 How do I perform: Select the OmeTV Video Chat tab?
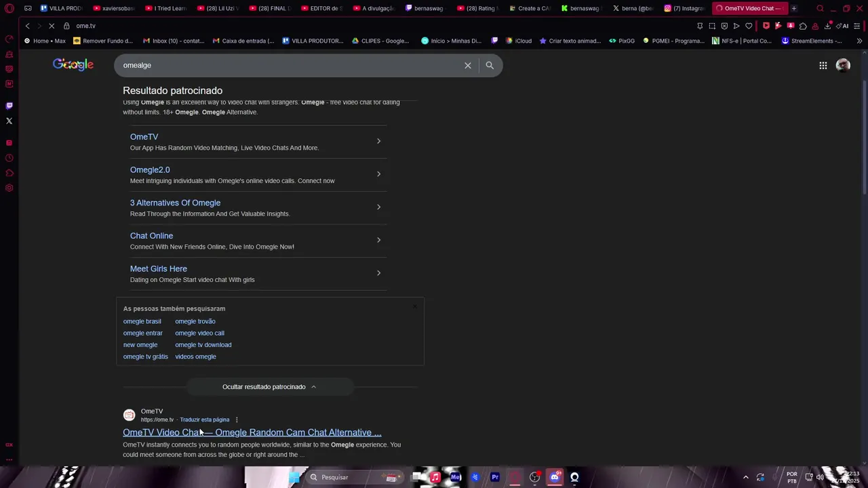point(749,8)
